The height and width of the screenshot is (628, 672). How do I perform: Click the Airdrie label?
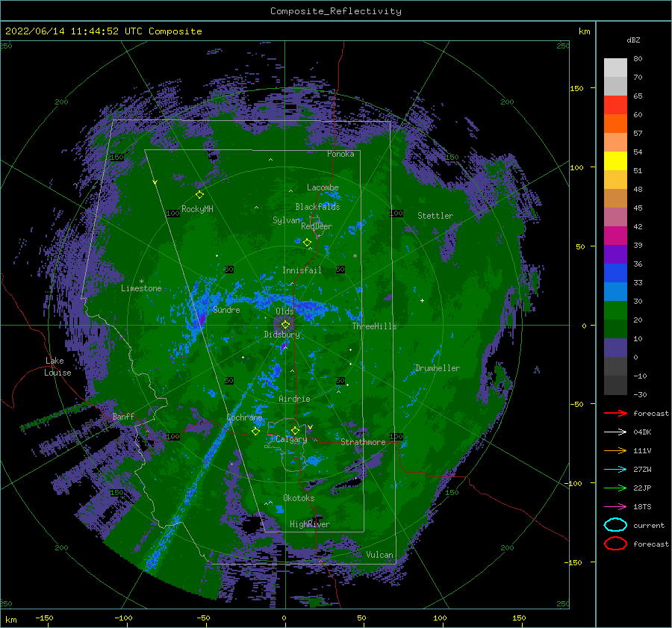point(294,399)
